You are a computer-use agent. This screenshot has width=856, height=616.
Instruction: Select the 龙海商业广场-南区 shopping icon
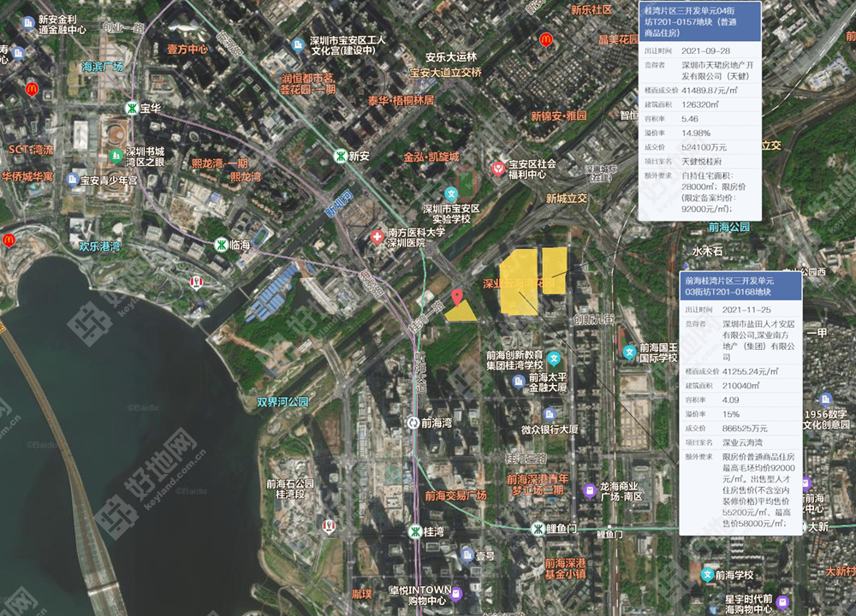(x=590, y=490)
